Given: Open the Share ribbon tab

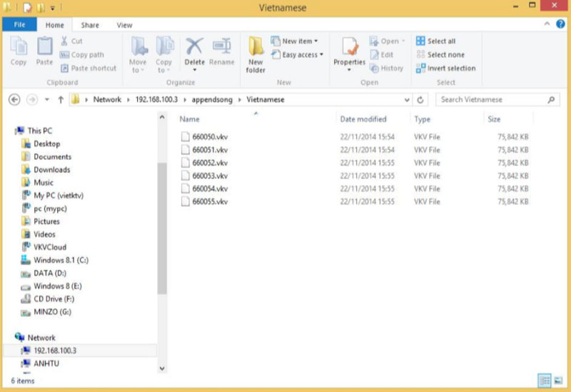Looking at the screenshot, I should (x=90, y=25).
